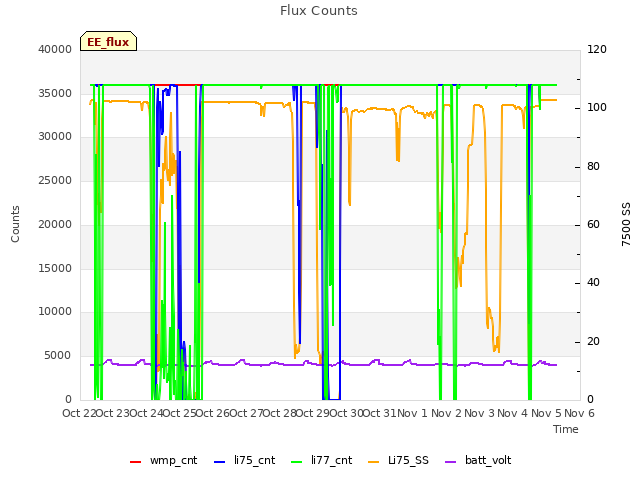Click the 7500 SS right axis label

626,224
